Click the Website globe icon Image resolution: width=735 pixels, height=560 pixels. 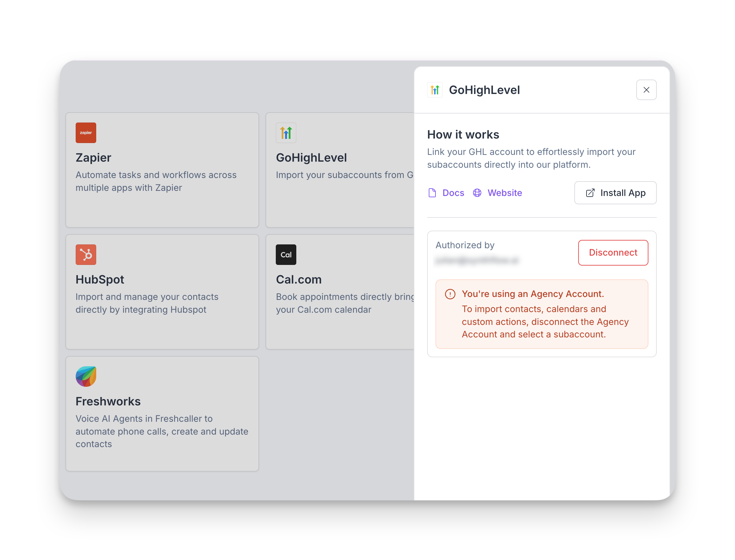[x=477, y=193]
